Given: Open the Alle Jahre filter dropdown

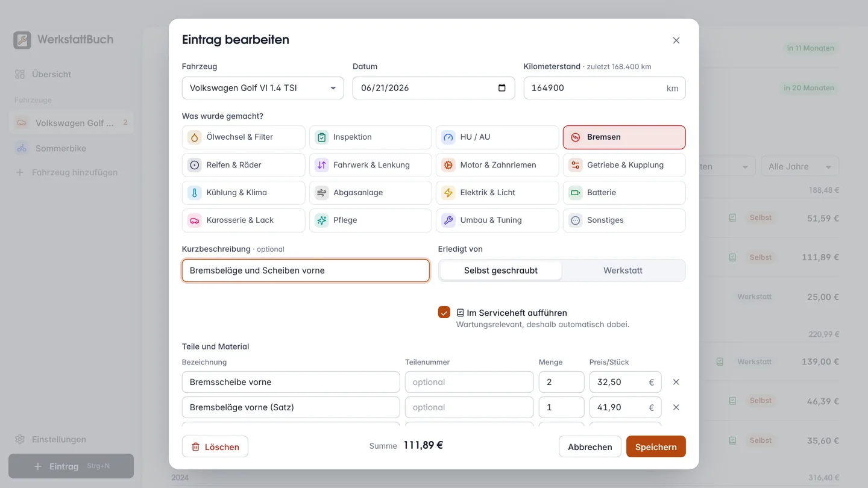Looking at the screenshot, I should pos(800,167).
